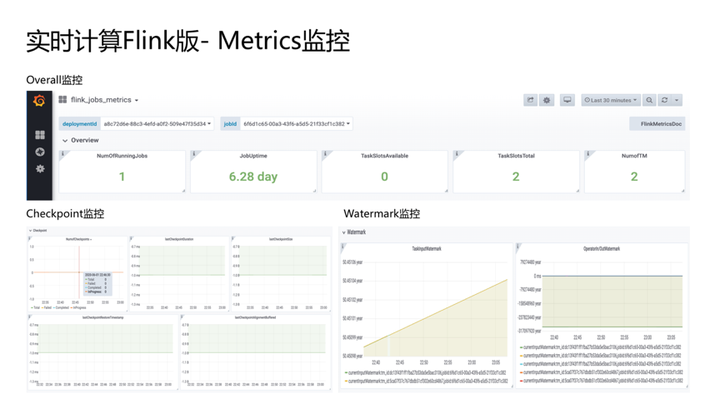
Task: Open the Last 30 minutes time picker
Action: coord(611,100)
